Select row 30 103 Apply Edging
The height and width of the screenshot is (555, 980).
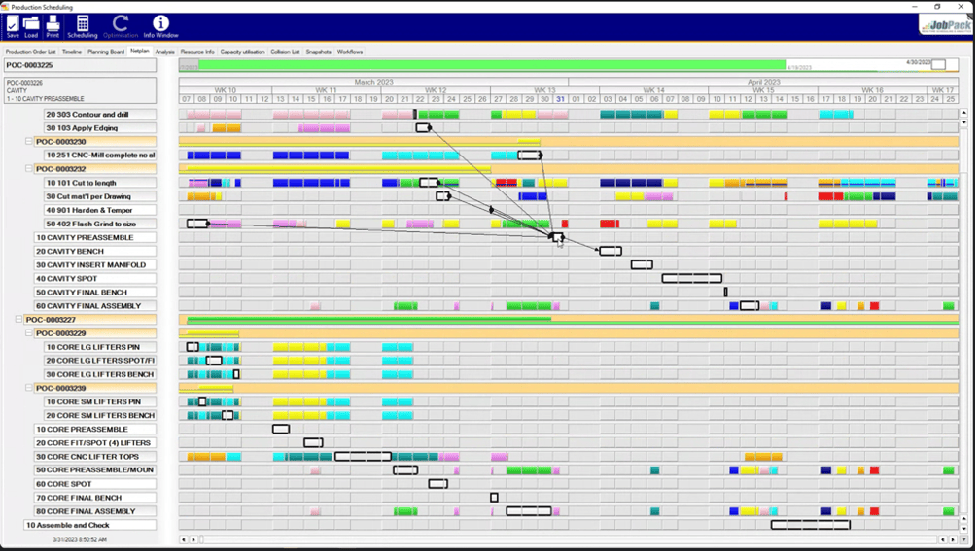[x=100, y=128]
